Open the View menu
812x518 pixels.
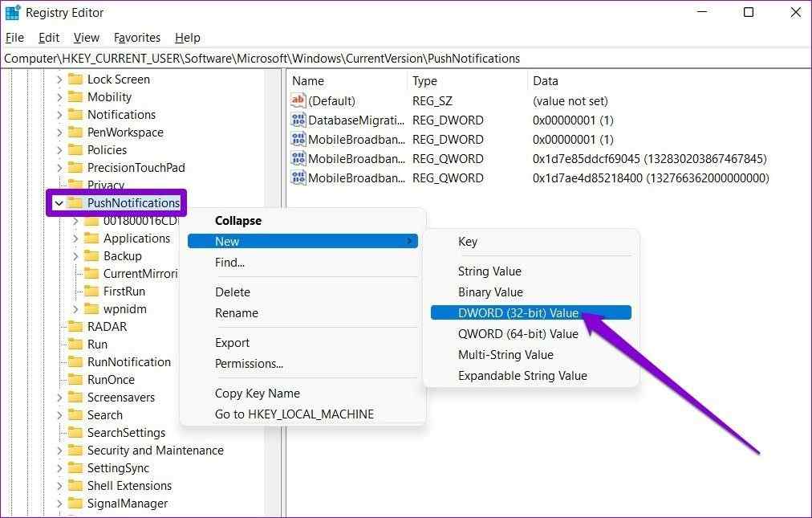pos(87,38)
